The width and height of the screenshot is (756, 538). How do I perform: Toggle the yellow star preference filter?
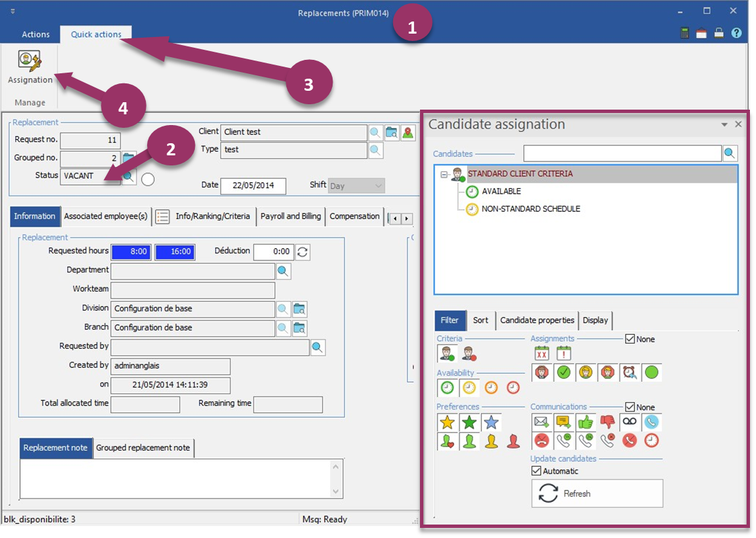point(448,422)
